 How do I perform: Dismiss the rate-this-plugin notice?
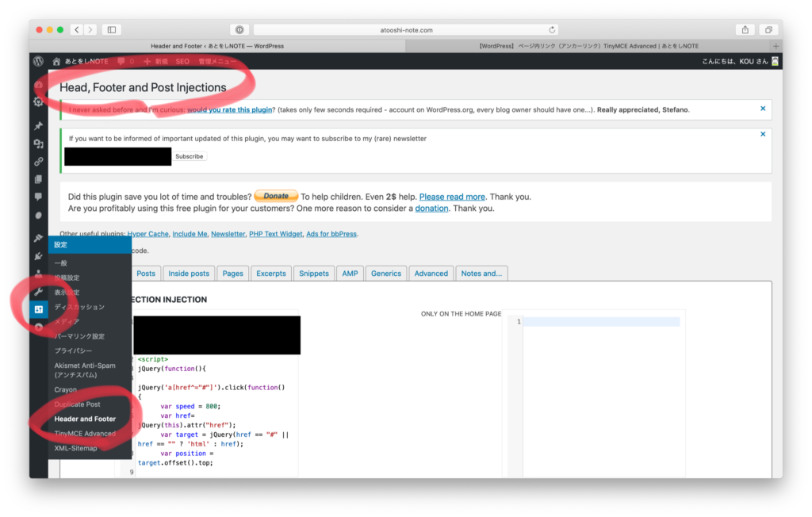(x=763, y=108)
